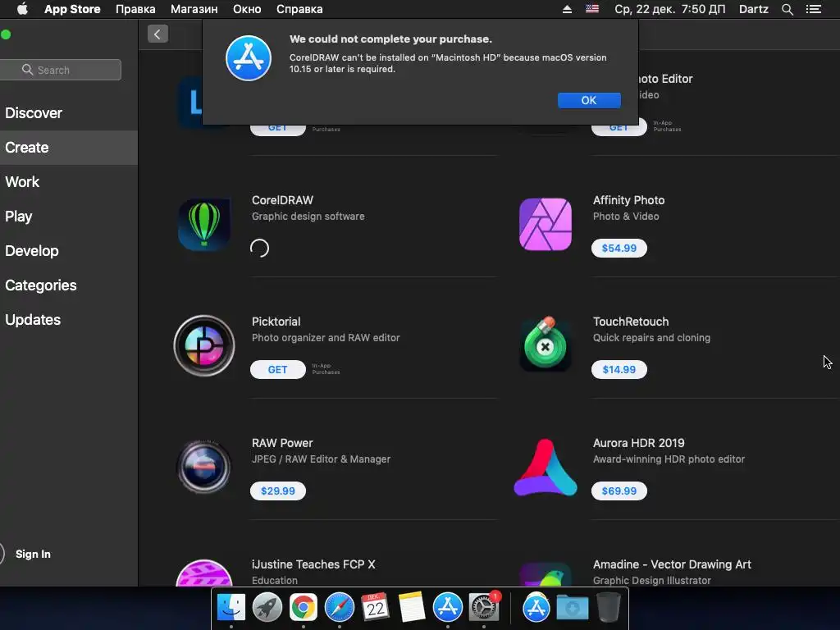
Task: Buy Aurora HDR 2019 for $69.99
Action: [619, 491]
